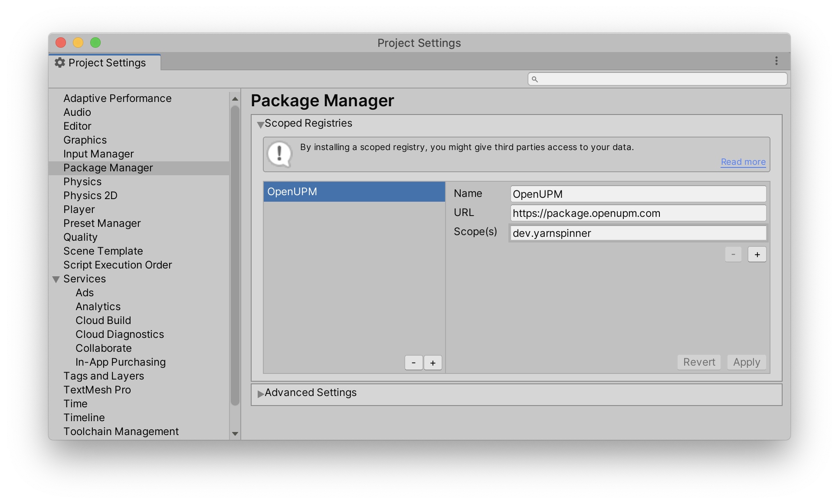This screenshot has width=839, height=504.
Task: Collapse the Services tree group
Action: [x=56, y=279]
